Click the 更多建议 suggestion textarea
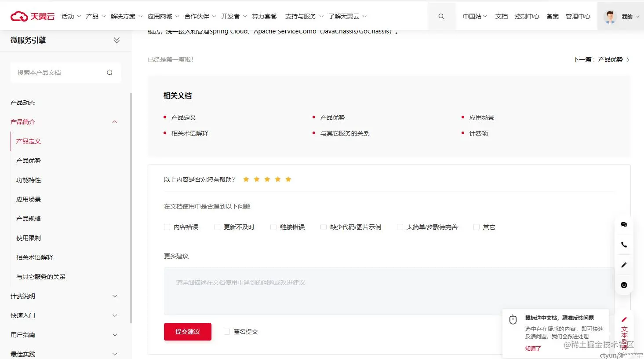Image resolution: width=644 pixels, height=359 pixels. pyautogui.click(x=389, y=291)
